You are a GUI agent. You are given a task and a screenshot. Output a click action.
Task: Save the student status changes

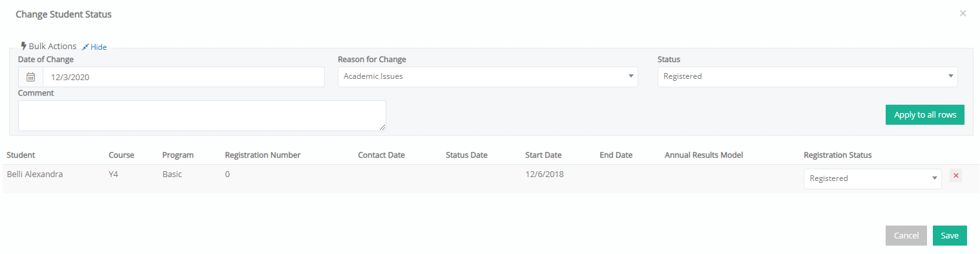[x=950, y=236]
